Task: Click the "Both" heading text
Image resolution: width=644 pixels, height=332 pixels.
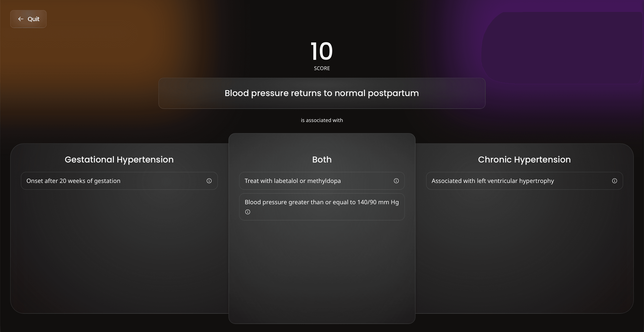Action: (322, 160)
